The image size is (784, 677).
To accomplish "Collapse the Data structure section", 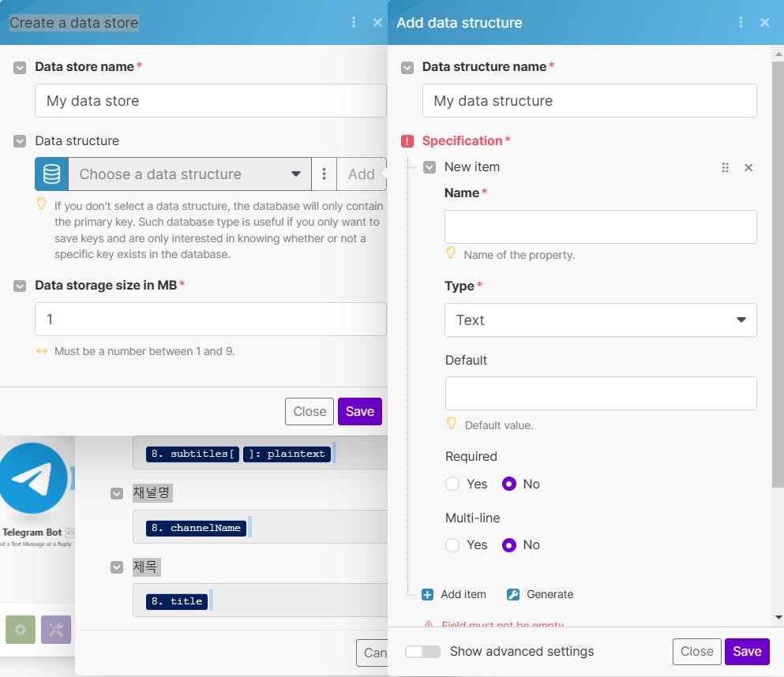I will (20, 141).
